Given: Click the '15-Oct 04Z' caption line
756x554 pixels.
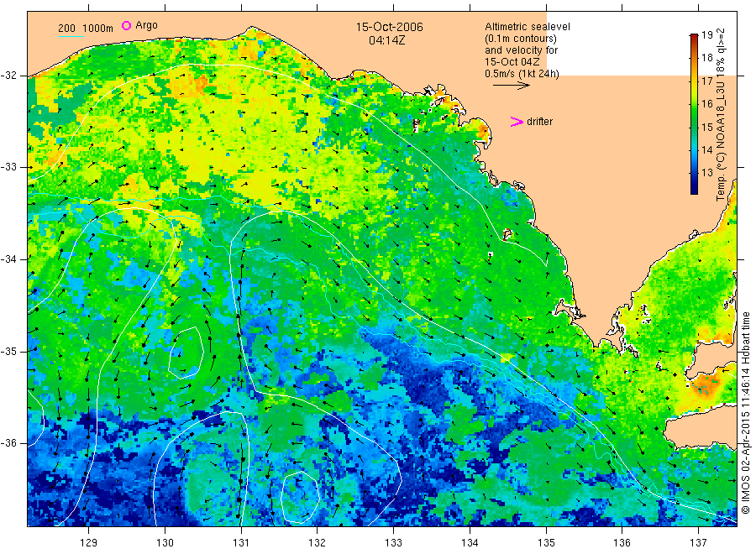Looking at the screenshot, I should [x=512, y=61].
